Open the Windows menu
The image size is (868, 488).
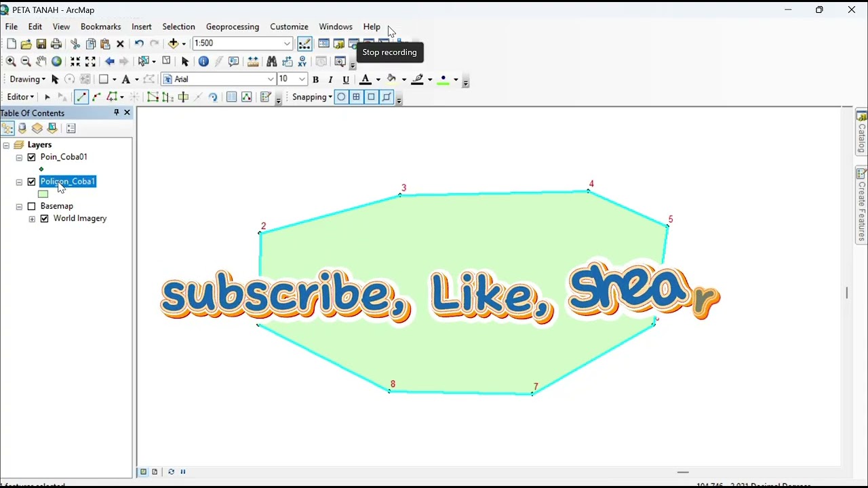click(336, 26)
